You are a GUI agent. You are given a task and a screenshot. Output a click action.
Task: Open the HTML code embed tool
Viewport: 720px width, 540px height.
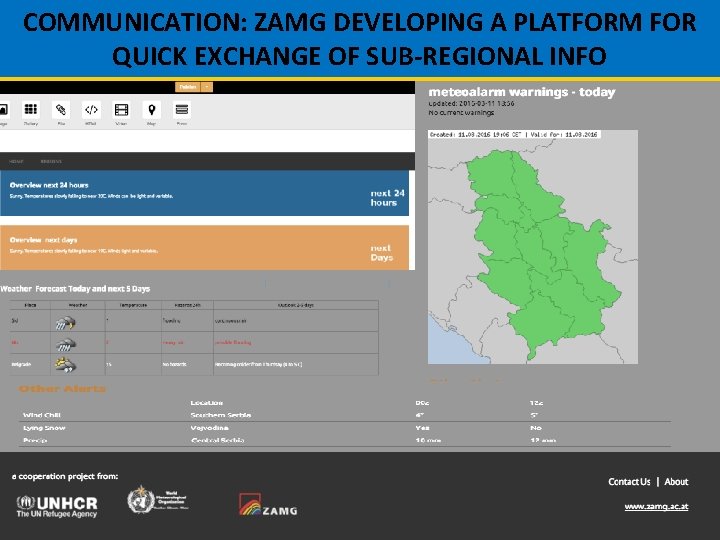[91, 109]
